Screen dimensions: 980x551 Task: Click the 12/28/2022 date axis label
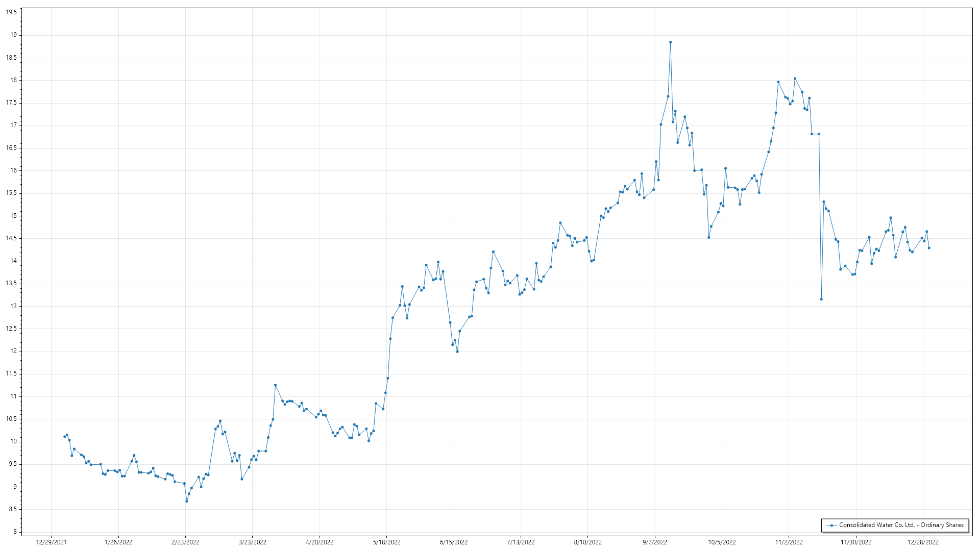tap(923, 542)
